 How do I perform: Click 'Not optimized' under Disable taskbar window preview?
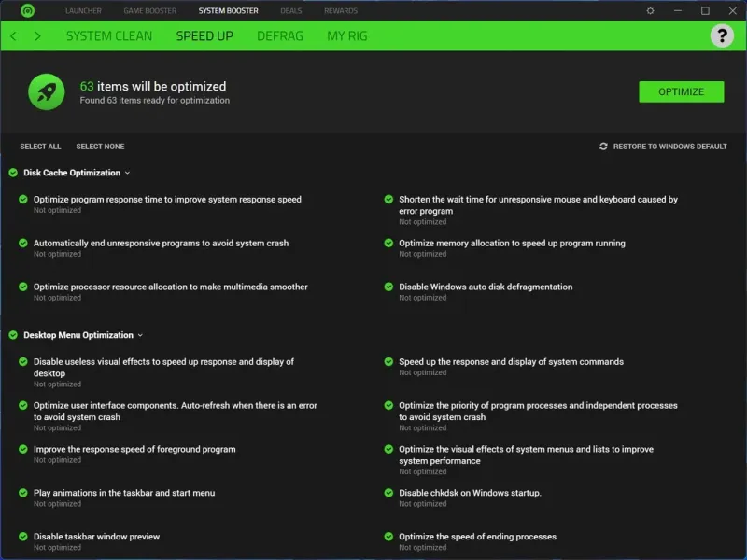click(57, 548)
